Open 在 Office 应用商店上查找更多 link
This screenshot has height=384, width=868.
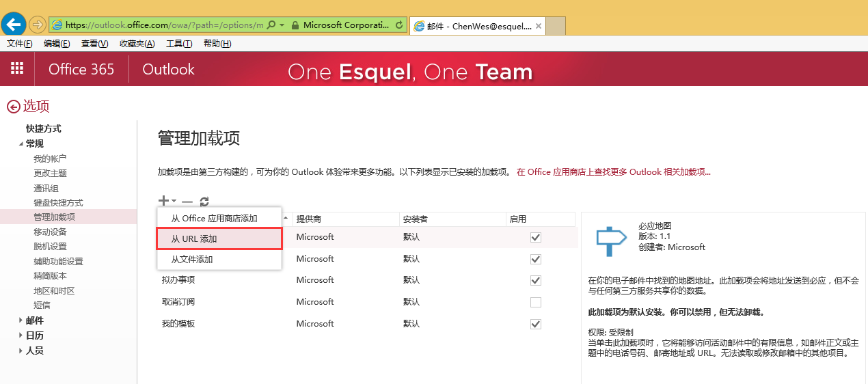click(x=613, y=172)
